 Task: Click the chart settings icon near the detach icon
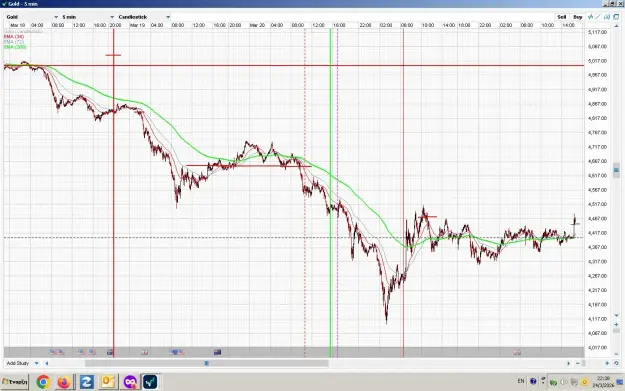(x=607, y=17)
